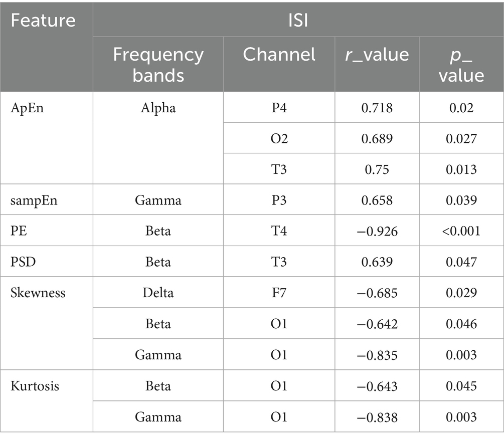
Task: Select the F7 channel cell
Action: tap(279, 293)
